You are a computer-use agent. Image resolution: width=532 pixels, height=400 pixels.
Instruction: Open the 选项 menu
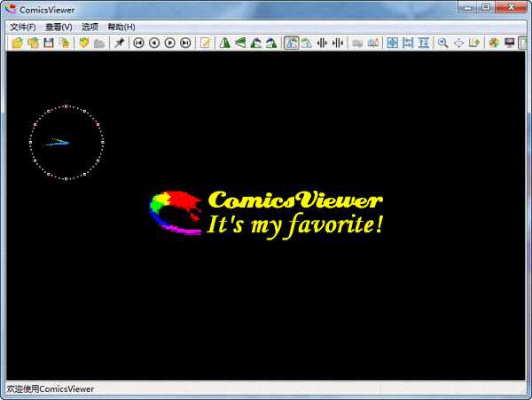tap(90, 27)
